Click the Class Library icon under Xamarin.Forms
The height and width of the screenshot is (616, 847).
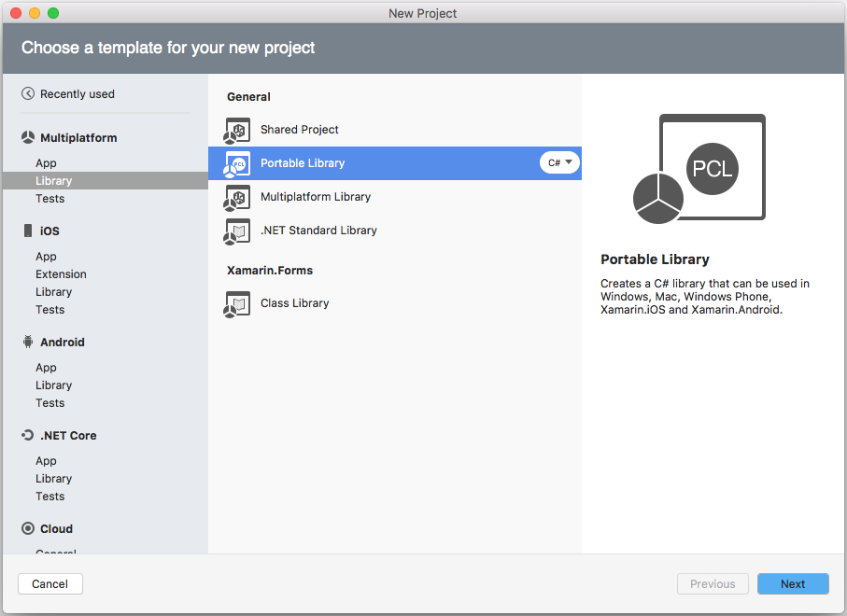click(x=236, y=303)
